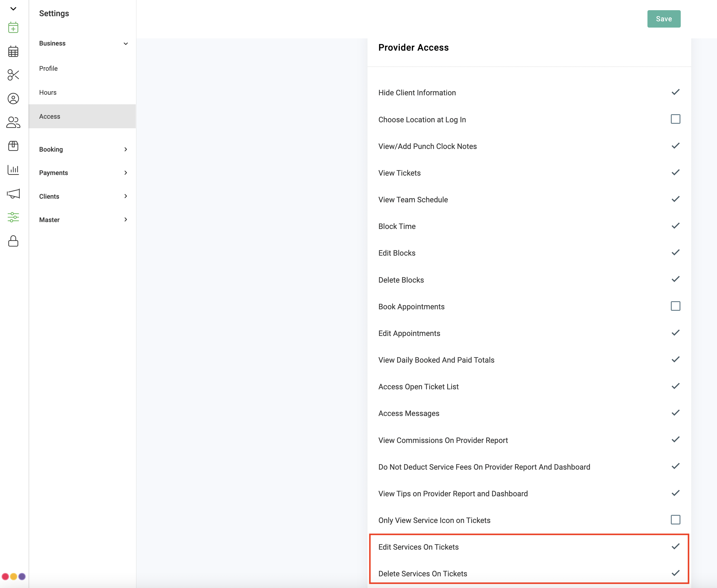Expand the Booking settings section
The width and height of the screenshot is (717, 588).
[82, 149]
